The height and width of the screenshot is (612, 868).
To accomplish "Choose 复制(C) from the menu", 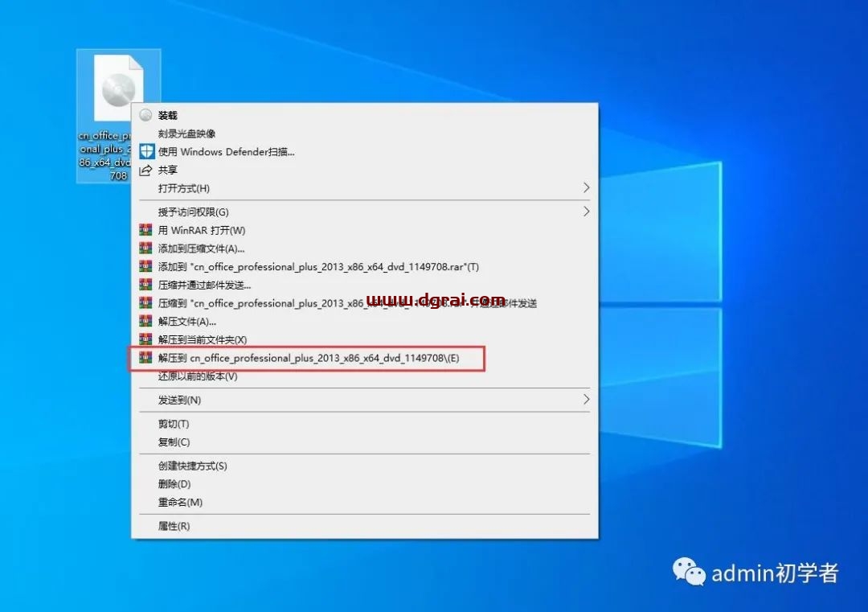I will coord(365,442).
